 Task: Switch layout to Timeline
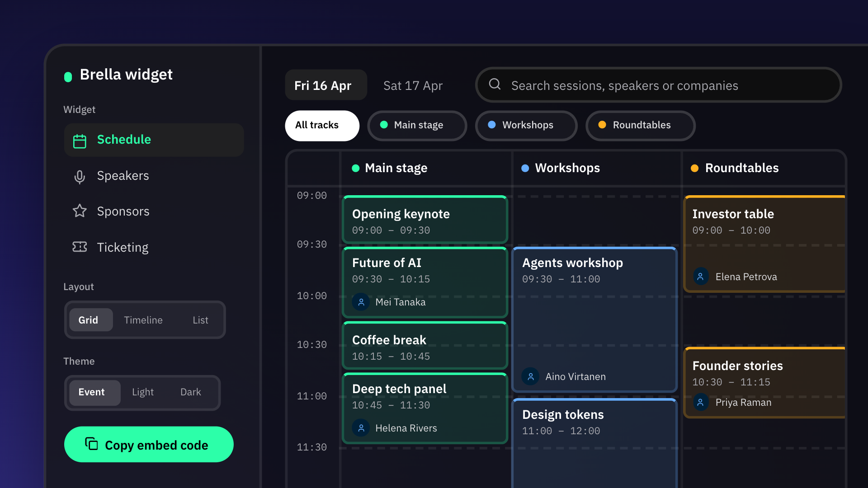coord(143,320)
